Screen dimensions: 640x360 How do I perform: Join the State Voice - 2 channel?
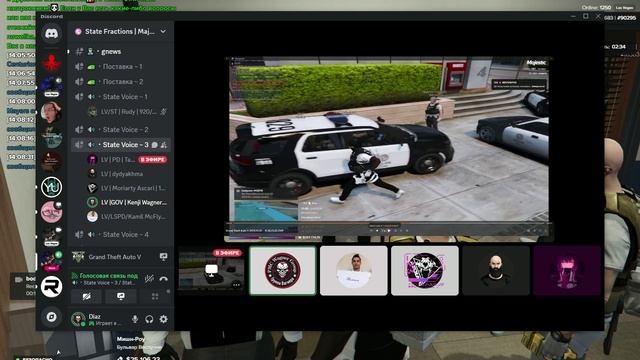coord(121,129)
